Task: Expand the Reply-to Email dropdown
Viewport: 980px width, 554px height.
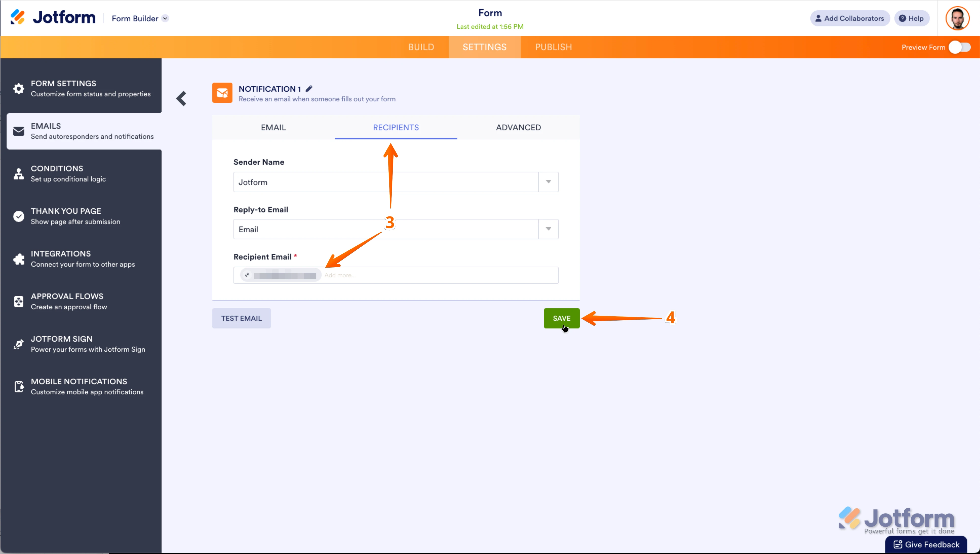Action: click(x=548, y=229)
